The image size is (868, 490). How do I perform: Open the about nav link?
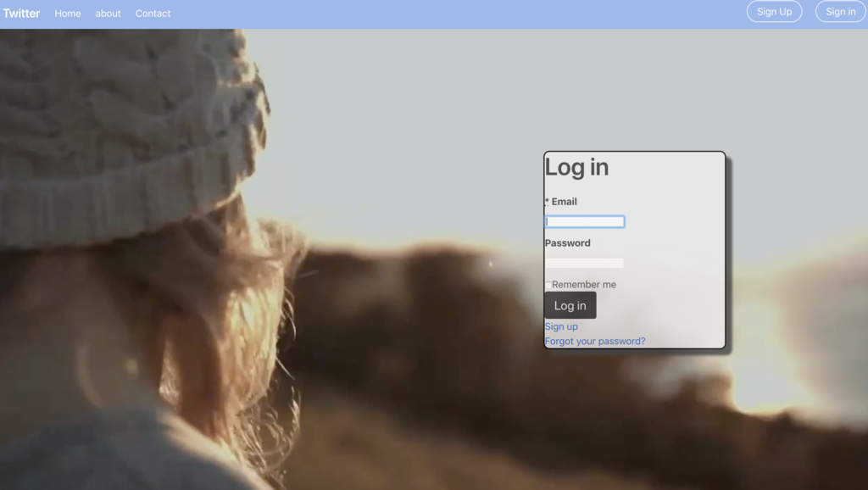(x=108, y=14)
